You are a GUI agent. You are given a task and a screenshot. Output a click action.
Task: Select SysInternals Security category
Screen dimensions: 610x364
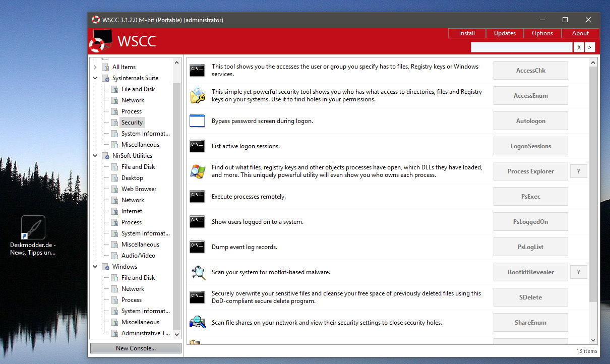(x=132, y=123)
